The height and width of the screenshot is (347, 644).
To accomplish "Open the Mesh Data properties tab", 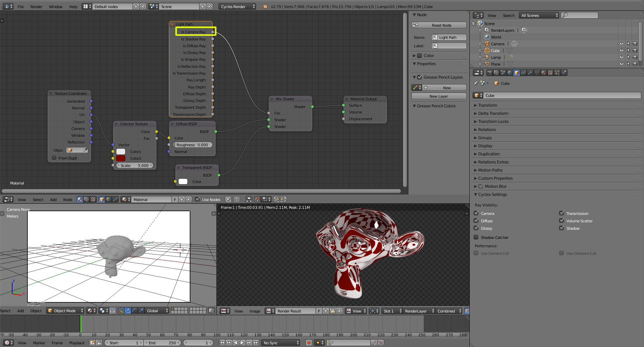I will 537,73.
